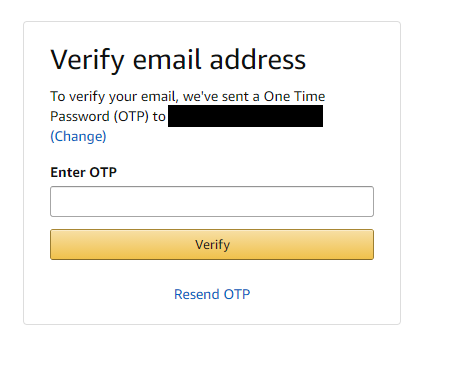Click the Resend OTP link

212,294
